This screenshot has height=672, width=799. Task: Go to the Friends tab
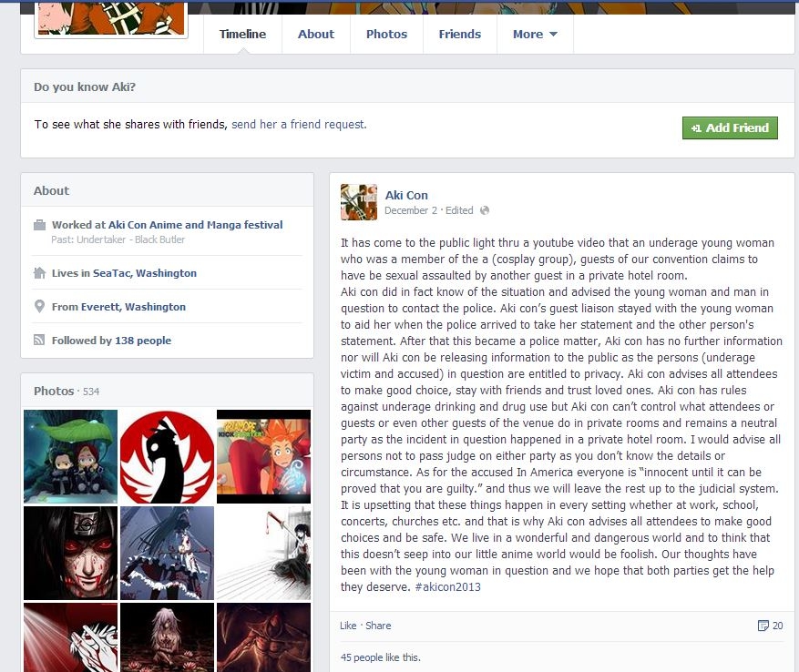tap(459, 34)
